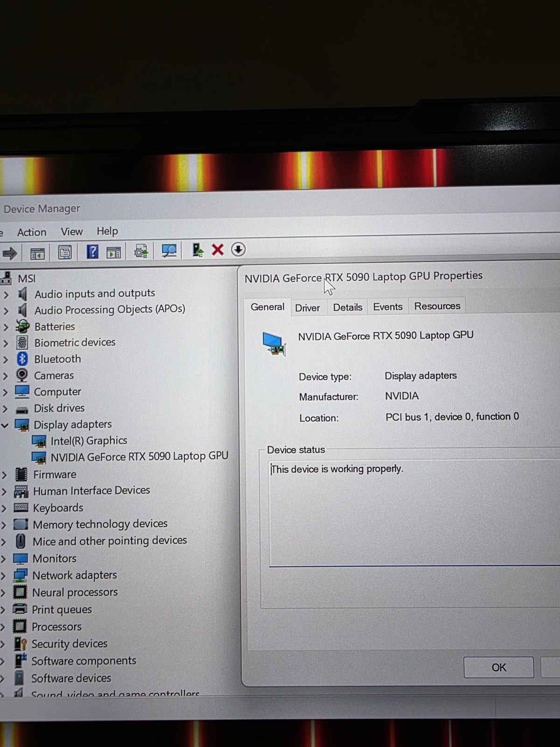Click the show/hide console tree toolbar icon
The width and height of the screenshot is (560, 747).
[37, 254]
